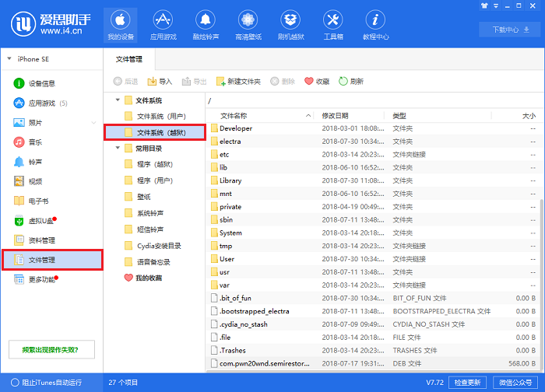The height and width of the screenshot is (392, 545).
Task: Select 文件管理 in the sidebar
Action: (52, 260)
